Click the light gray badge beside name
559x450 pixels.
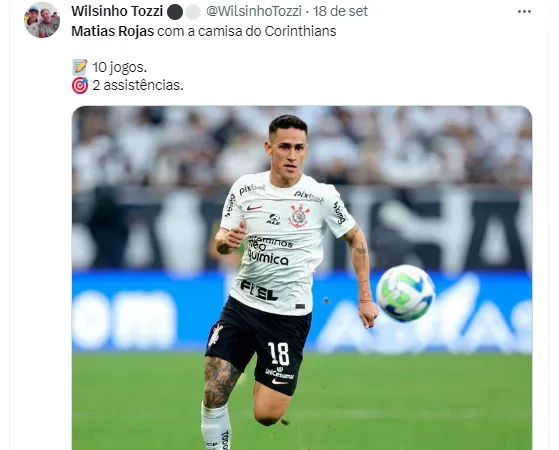pyautogui.click(x=193, y=12)
